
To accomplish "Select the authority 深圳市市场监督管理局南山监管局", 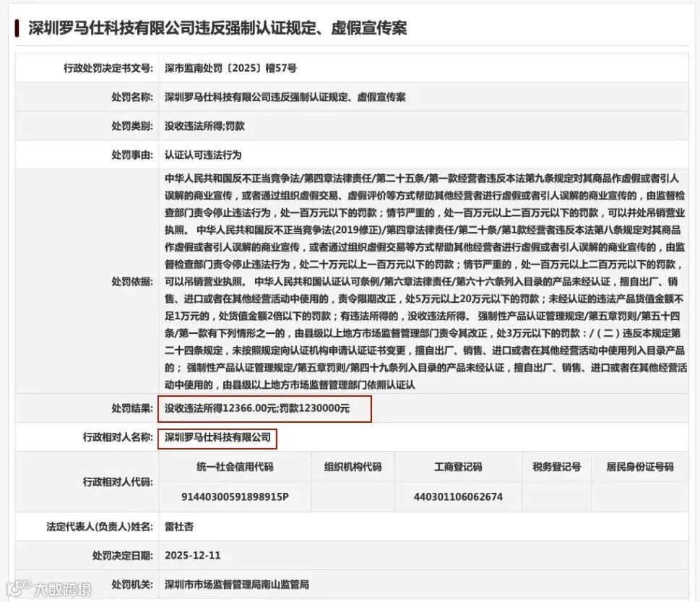I will pyautogui.click(x=237, y=585).
